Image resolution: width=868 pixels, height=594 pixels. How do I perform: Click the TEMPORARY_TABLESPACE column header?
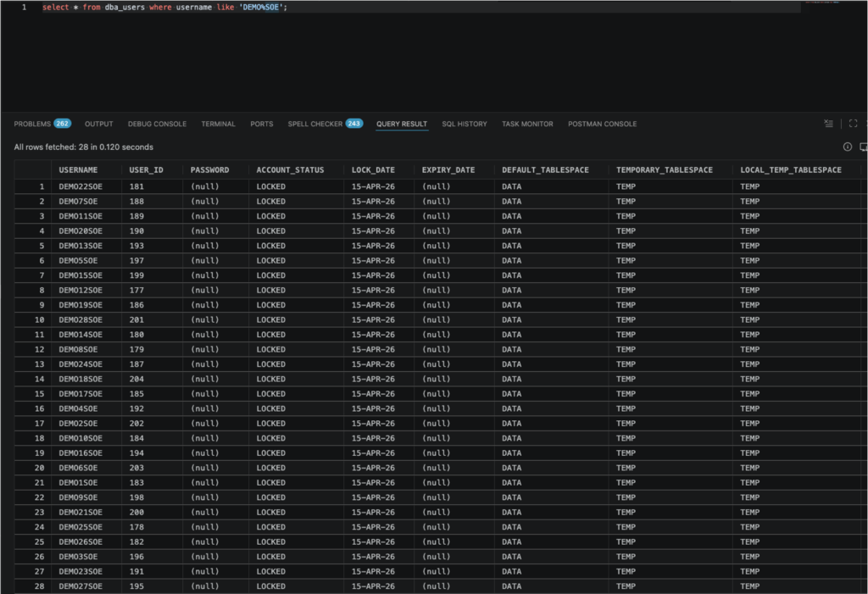(670, 170)
